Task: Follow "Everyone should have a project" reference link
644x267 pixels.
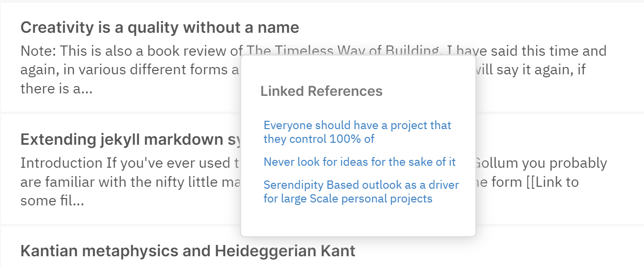Action: tap(357, 132)
